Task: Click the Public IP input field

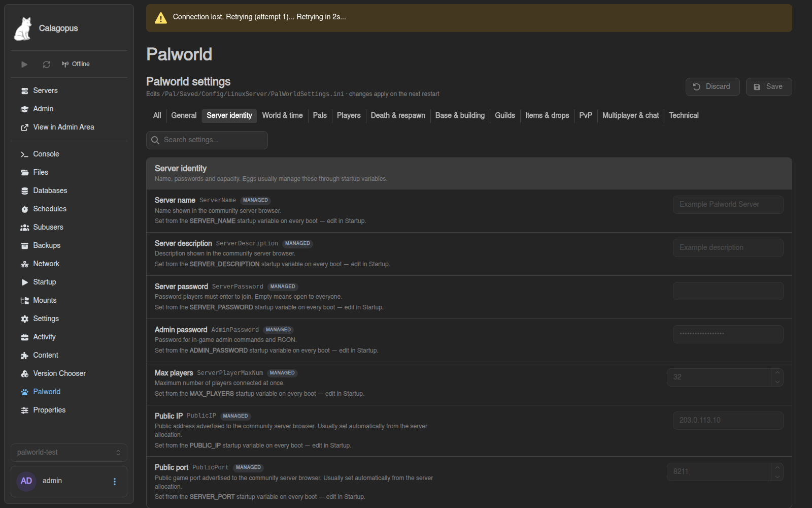Action: click(728, 421)
